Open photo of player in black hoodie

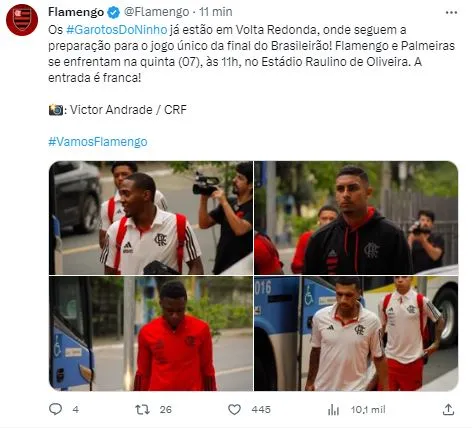pyautogui.click(x=356, y=218)
